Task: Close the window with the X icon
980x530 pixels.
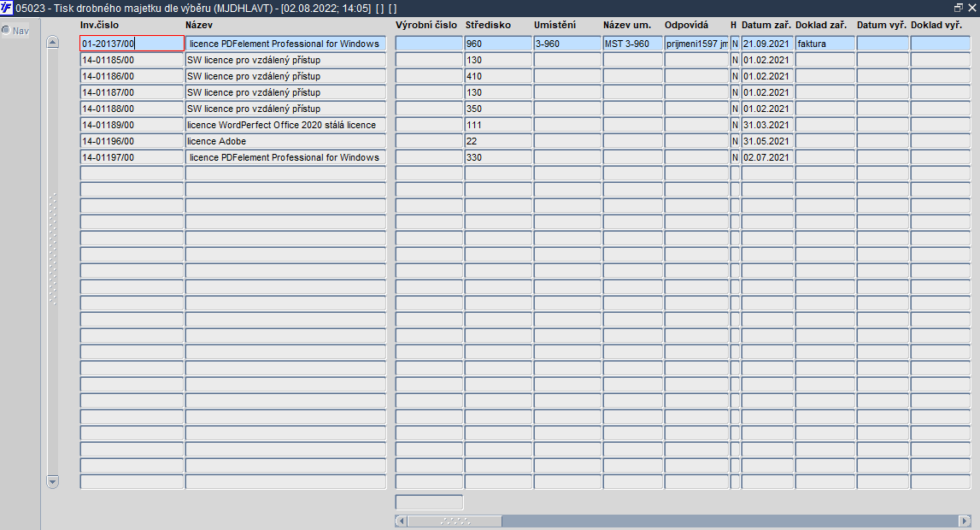Action: 971,8
